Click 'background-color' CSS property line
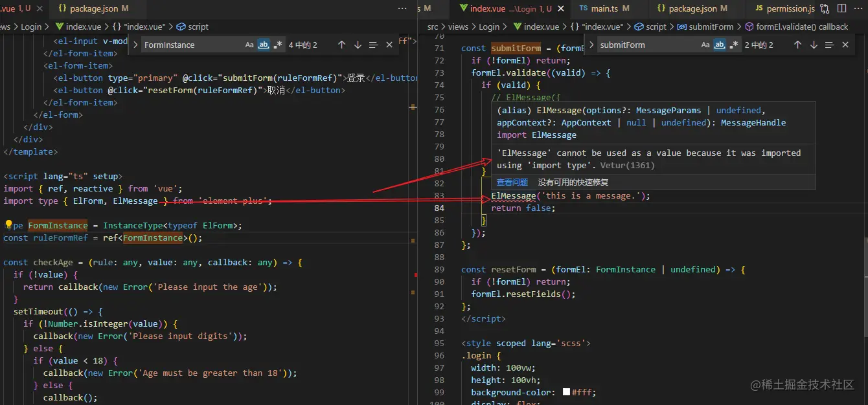868x405 pixels. click(533, 393)
